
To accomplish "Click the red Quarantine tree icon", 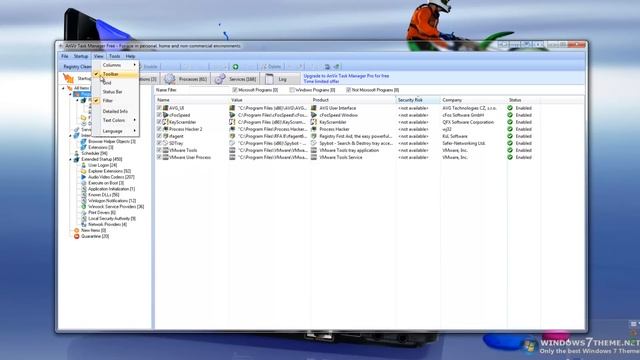I will coord(76,236).
